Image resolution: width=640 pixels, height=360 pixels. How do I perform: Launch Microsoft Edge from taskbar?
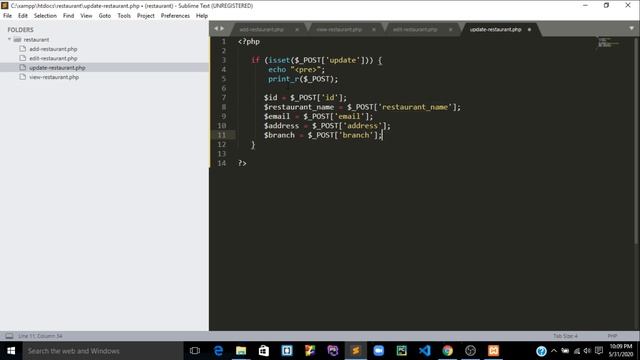218,351
